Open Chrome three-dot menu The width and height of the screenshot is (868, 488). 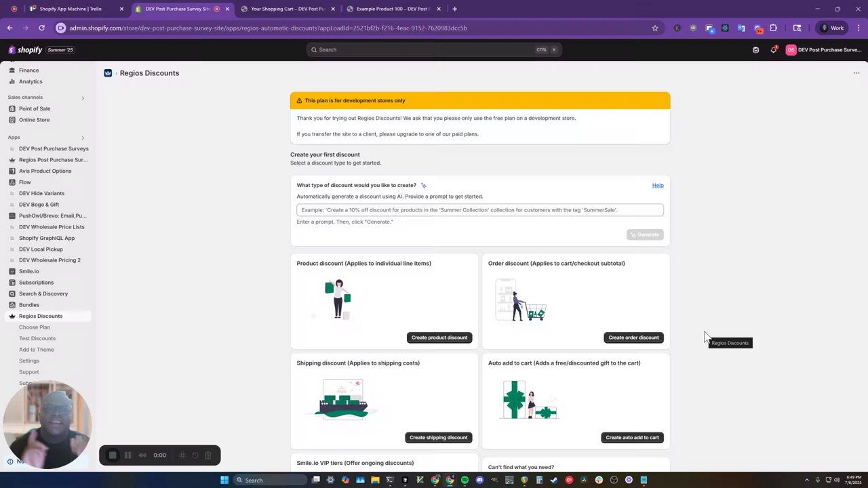click(x=859, y=28)
